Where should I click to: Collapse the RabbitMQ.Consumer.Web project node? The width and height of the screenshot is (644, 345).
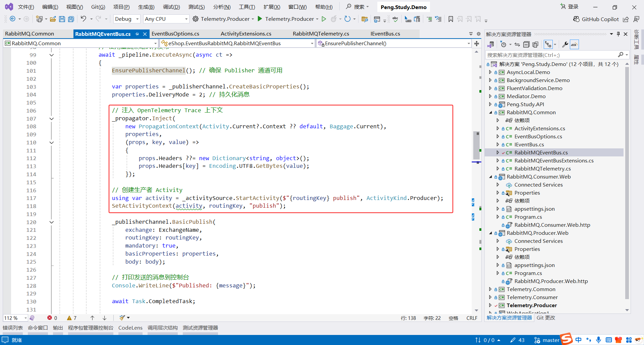pos(490,177)
